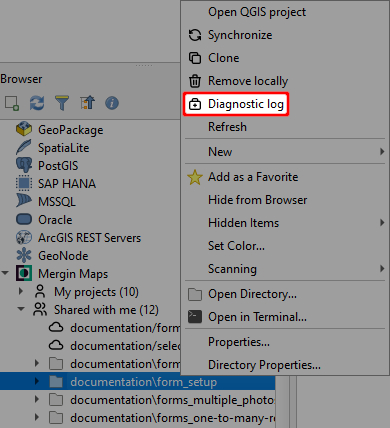Click the Clone copy icon in menu
Viewport: 390px width, 428px height.
[195, 58]
